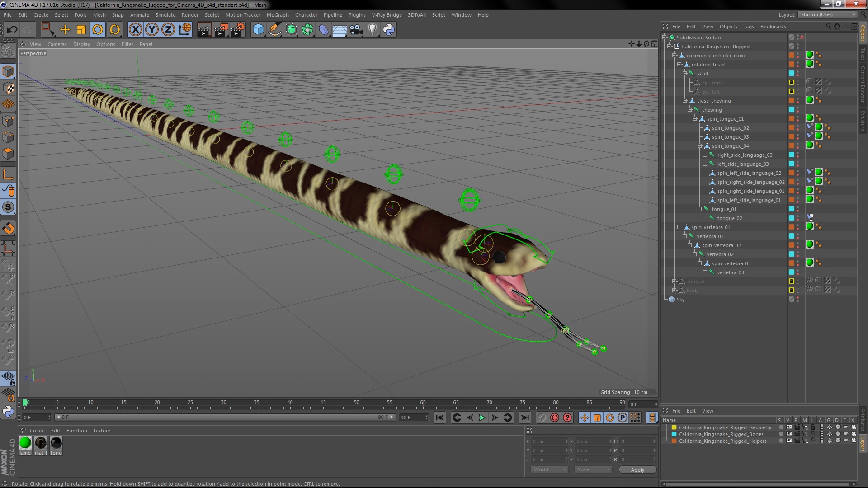The image size is (868, 488).
Task: Open the World coordinate dropdown
Action: 549,470
